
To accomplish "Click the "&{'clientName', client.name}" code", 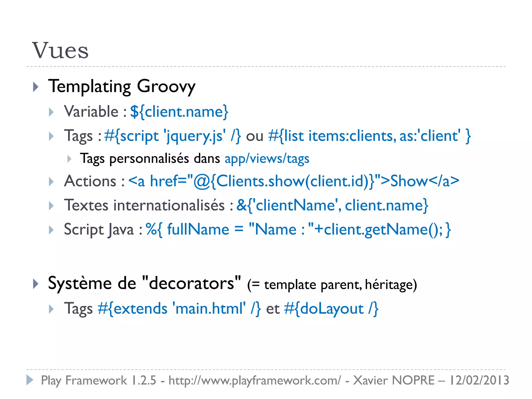I will [x=332, y=205].
